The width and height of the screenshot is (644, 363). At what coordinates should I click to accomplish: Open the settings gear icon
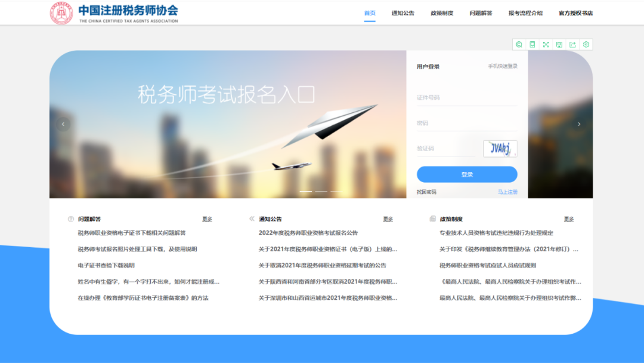point(586,44)
